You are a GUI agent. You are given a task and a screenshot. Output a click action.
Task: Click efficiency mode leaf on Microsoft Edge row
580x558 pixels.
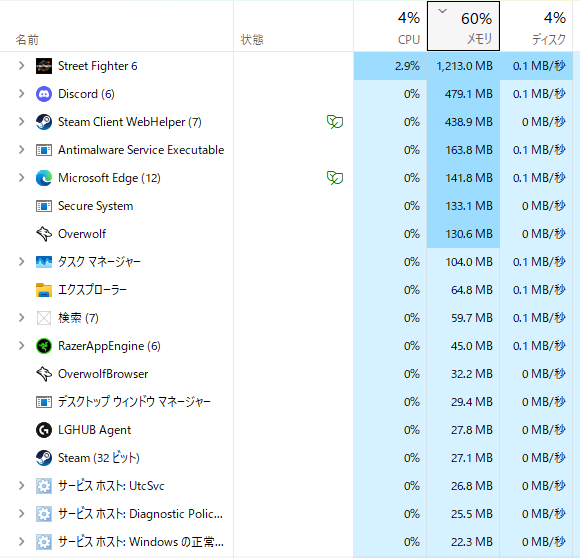(335, 178)
